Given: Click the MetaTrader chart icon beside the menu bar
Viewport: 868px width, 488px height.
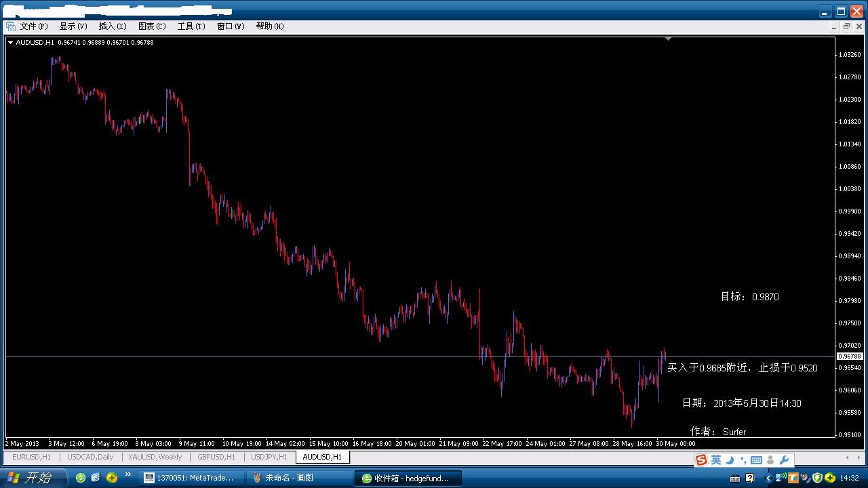Looking at the screenshot, I should coord(10,26).
